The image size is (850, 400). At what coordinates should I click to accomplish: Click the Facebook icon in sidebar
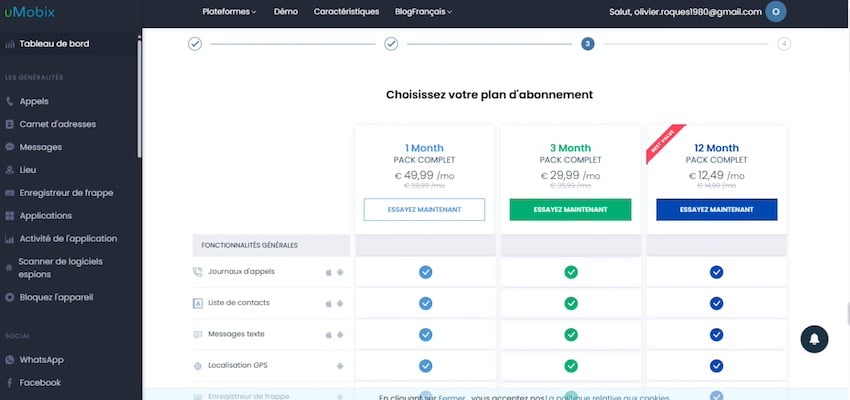tap(9, 383)
